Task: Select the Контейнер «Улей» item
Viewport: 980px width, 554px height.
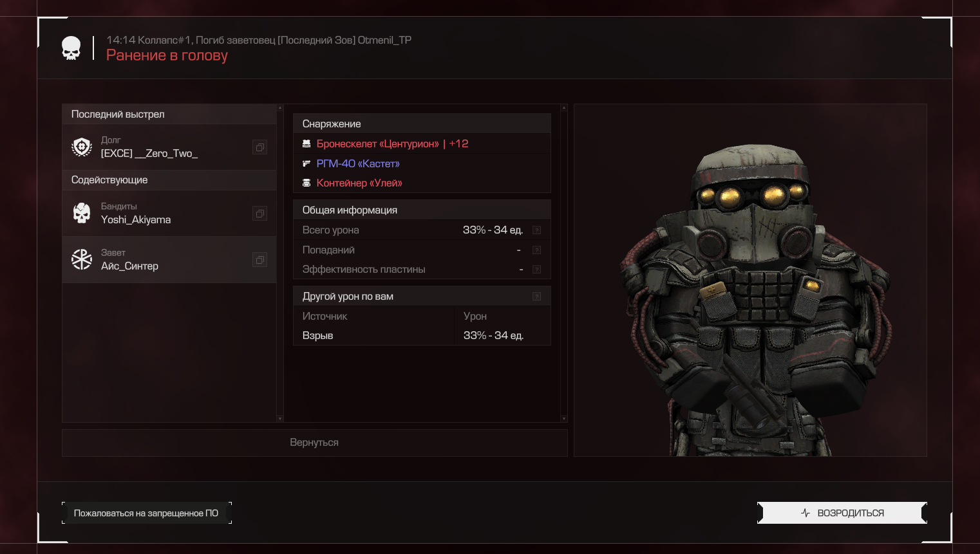Action: pos(359,183)
